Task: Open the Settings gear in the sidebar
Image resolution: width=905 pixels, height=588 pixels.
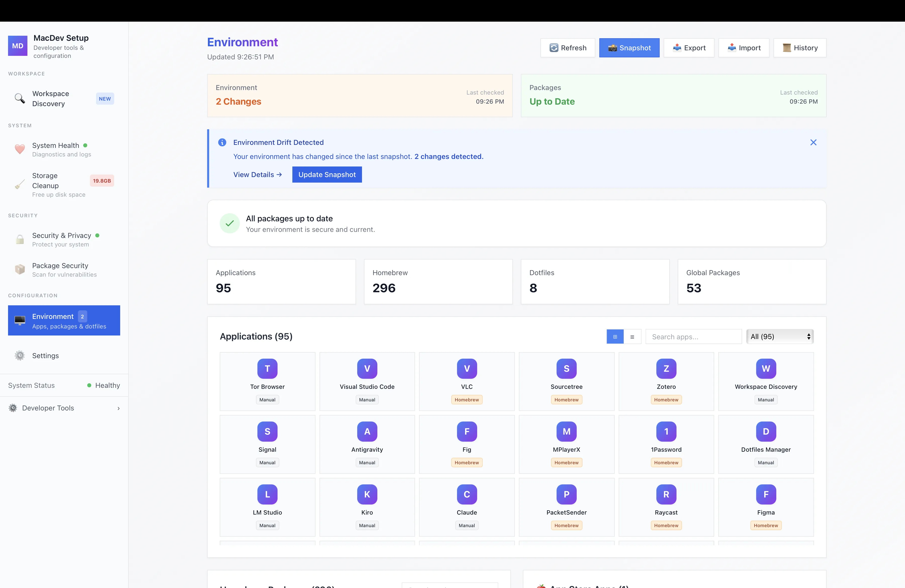Action: 45,355
